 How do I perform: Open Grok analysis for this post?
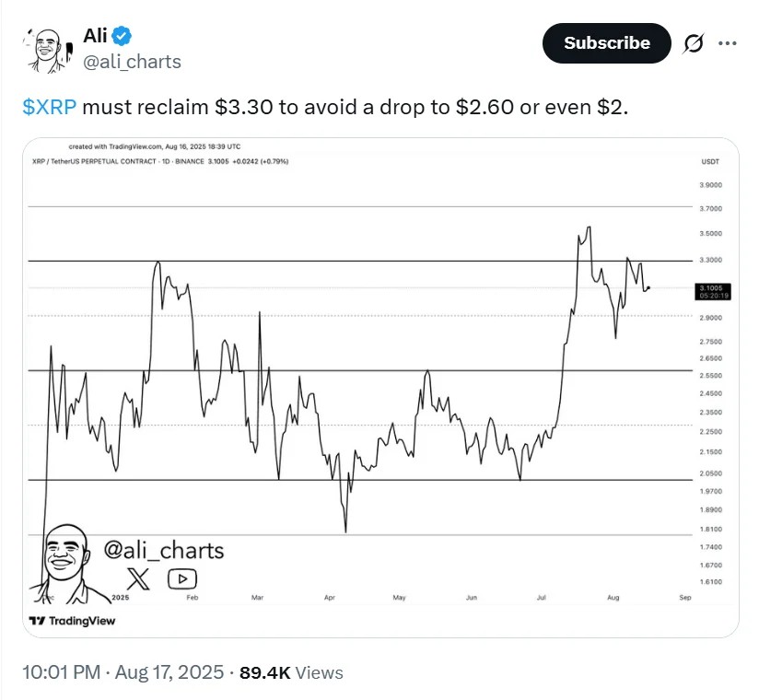(x=694, y=43)
